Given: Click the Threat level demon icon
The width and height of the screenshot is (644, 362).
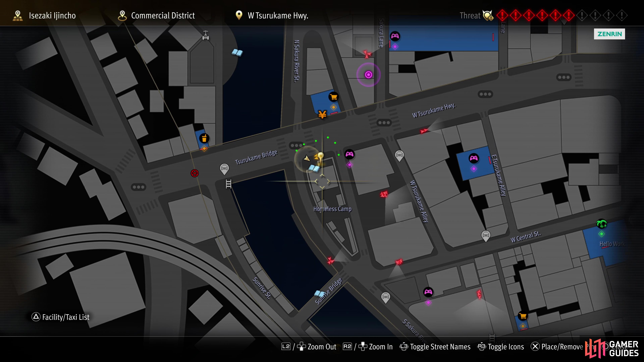Looking at the screenshot, I should pos(488,15).
